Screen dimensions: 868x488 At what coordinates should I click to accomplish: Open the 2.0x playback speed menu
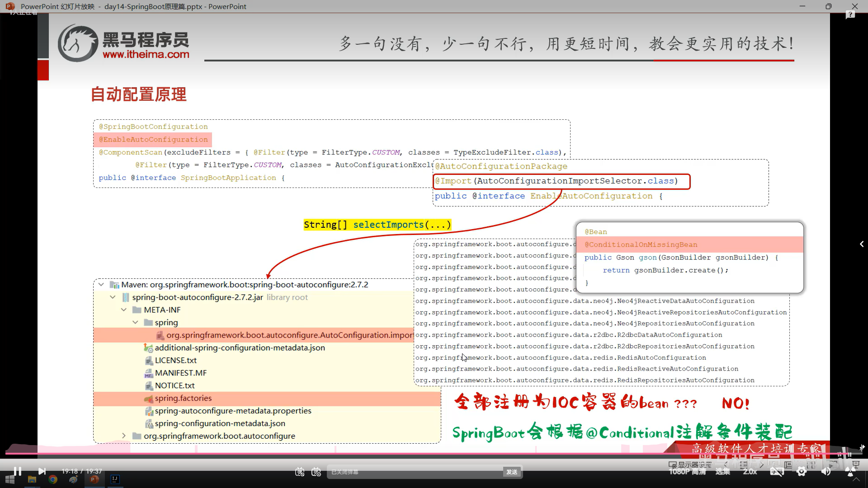pos(750,472)
